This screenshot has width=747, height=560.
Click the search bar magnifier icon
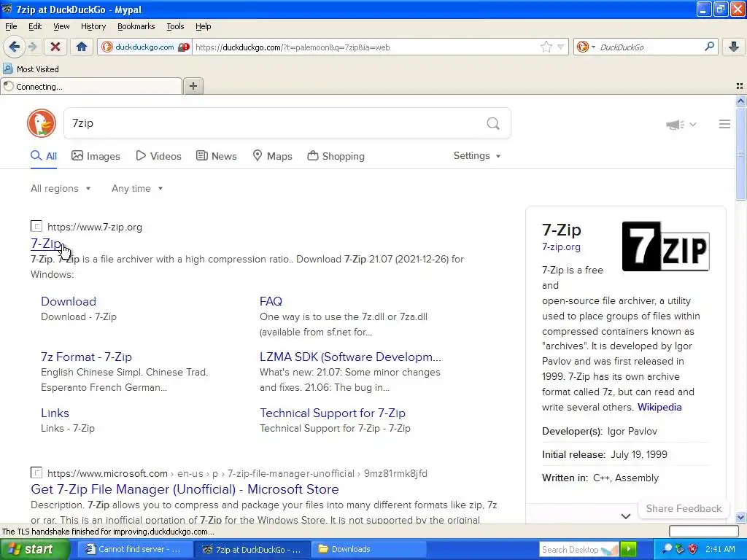click(x=709, y=47)
